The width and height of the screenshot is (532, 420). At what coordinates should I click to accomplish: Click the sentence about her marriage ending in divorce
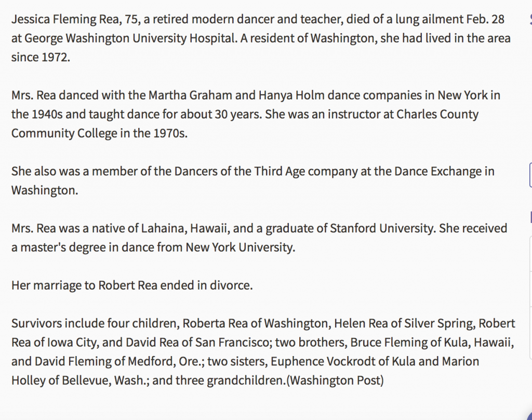point(132,285)
